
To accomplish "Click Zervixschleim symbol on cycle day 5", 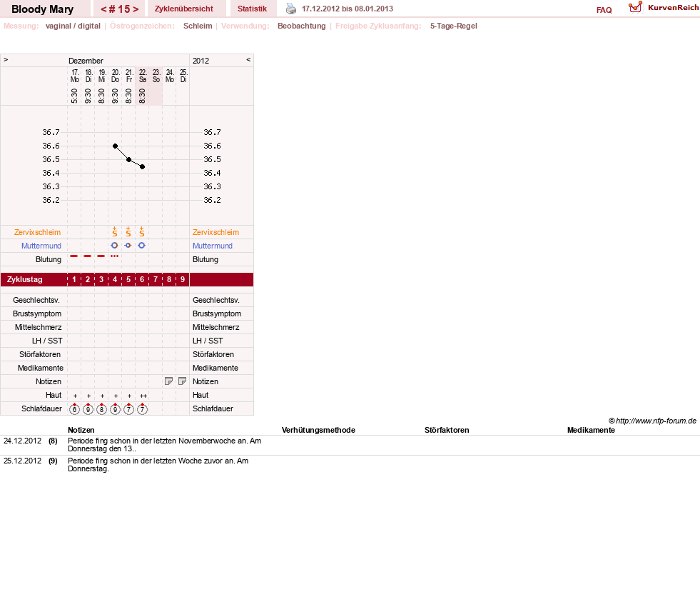I will tap(128, 231).
